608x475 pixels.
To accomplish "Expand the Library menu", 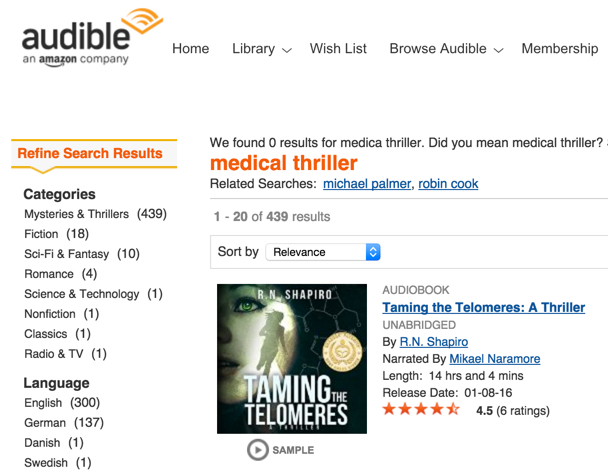I will pyautogui.click(x=261, y=48).
